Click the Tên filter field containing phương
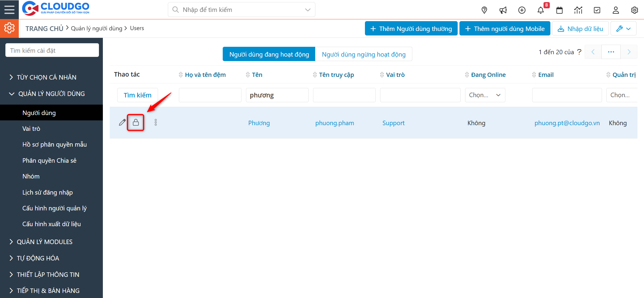 point(277,95)
